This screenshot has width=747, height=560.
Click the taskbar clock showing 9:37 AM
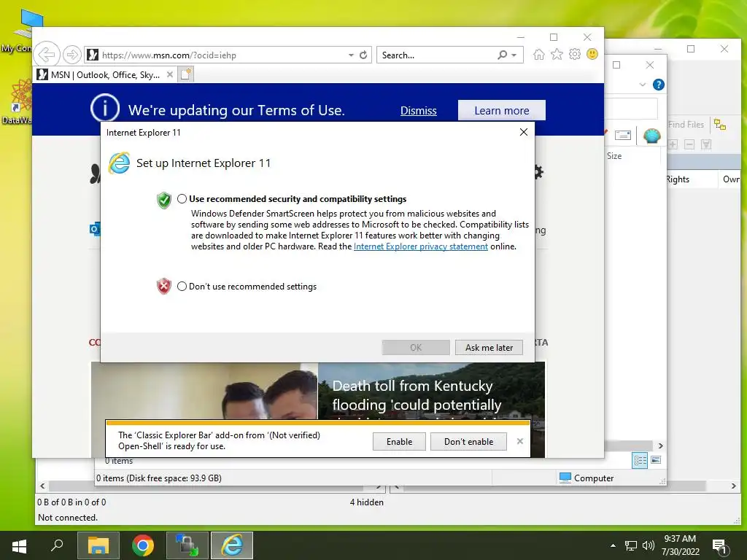(x=680, y=545)
